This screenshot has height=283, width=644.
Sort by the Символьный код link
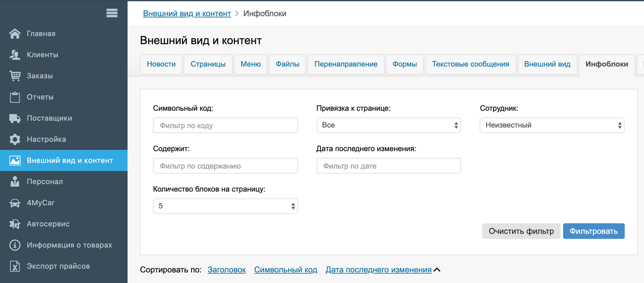click(286, 270)
